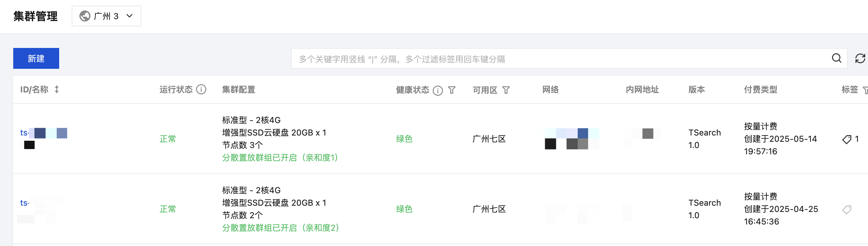Viewport: 868px width, 246px height.
Task: Click first row's 分散置放群组已开启（亲和度1）text
Action: (281, 158)
